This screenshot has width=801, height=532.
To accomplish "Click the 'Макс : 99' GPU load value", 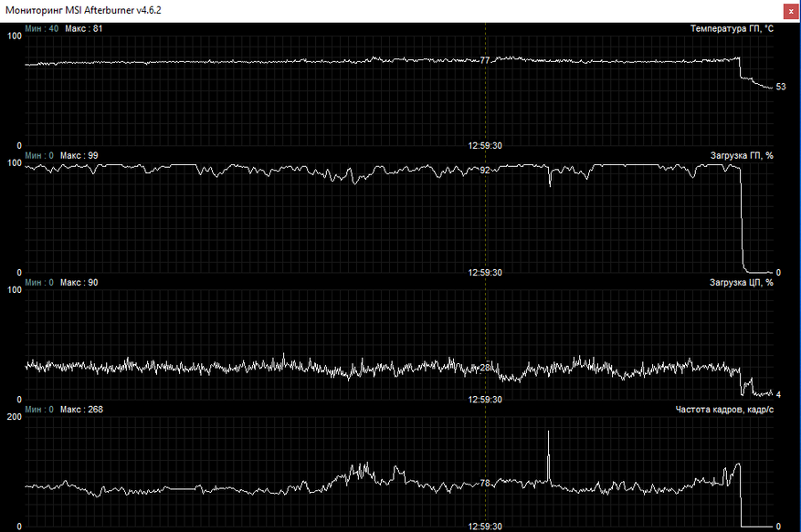I will pos(79,155).
